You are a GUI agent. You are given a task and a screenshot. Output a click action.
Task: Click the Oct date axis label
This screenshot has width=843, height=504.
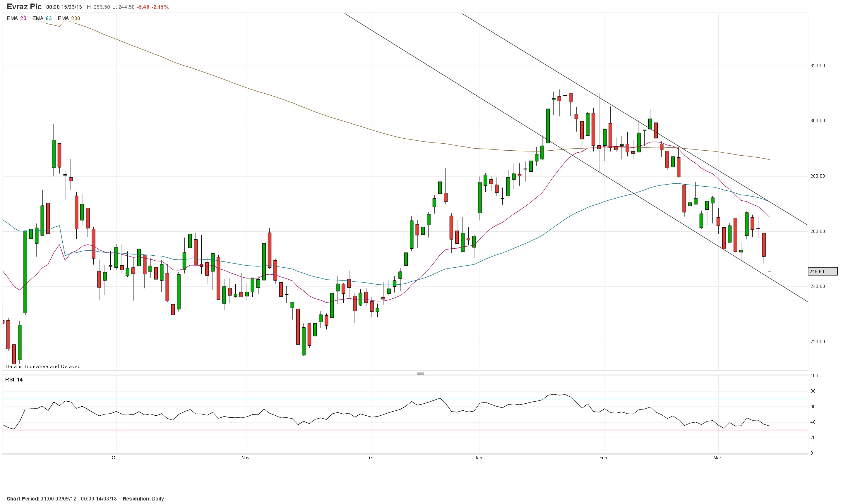click(115, 458)
